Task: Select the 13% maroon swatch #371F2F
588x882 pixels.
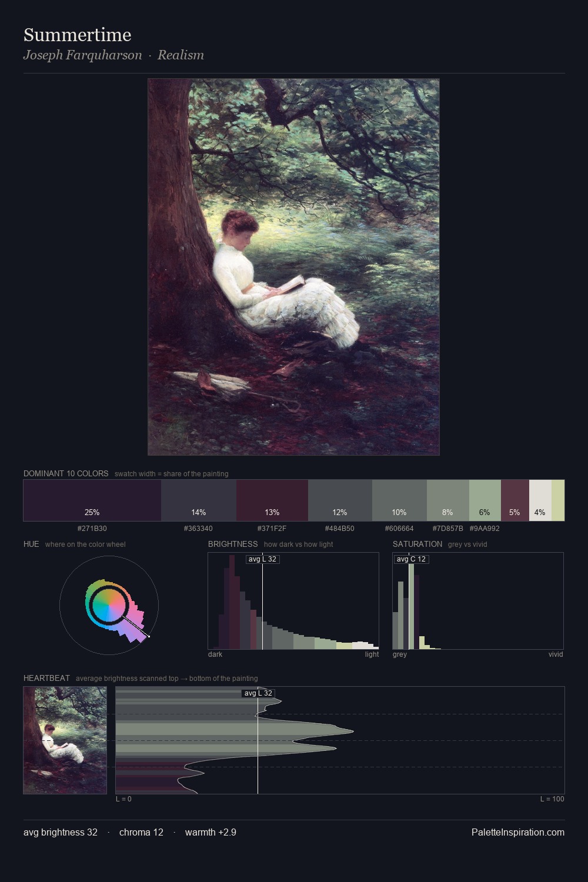Action: coord(272,500)
